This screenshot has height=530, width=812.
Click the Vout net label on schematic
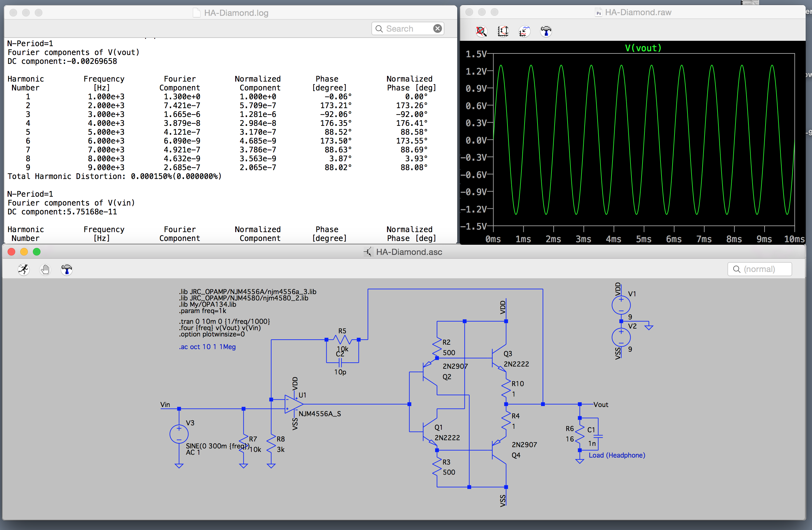601,404
